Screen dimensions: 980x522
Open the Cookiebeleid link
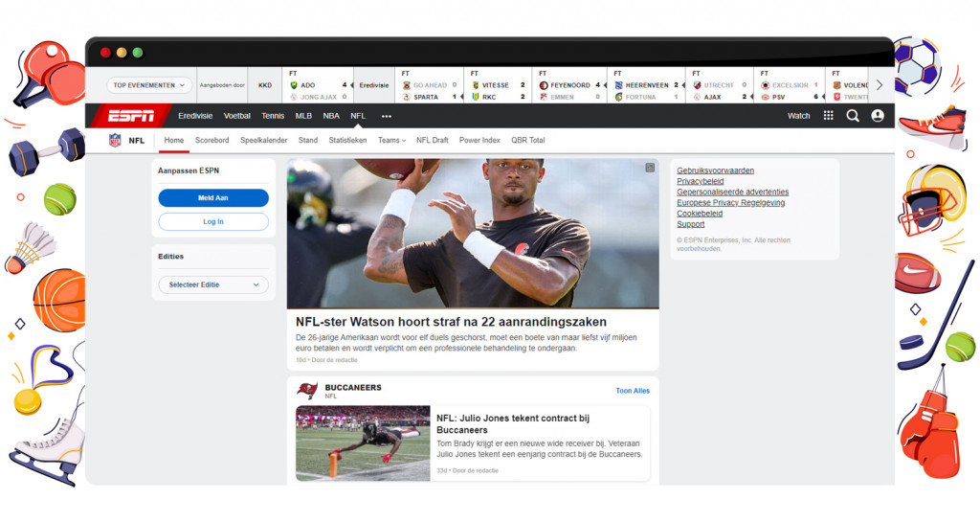coord(700,214)
